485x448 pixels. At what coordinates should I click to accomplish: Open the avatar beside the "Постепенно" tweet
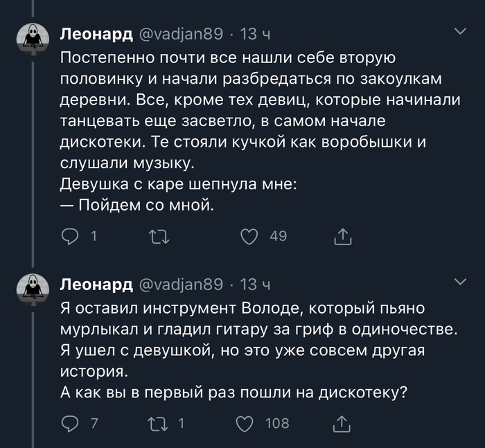(x=32, y=39)
